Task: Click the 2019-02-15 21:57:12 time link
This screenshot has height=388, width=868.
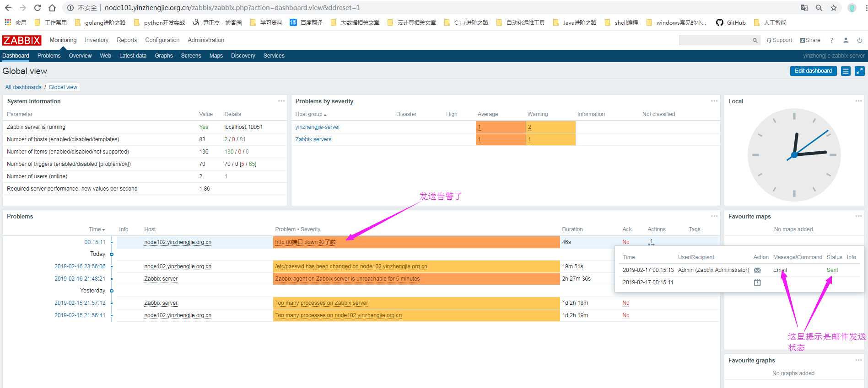Action: pos(80,303)
